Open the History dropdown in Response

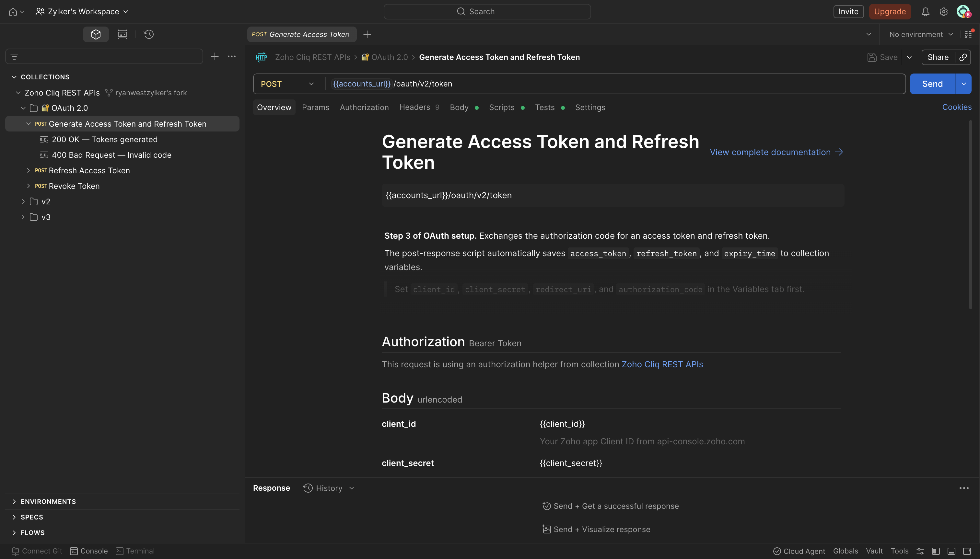click(329, 488)
